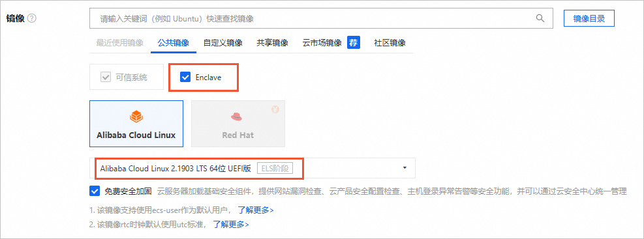Switch to 社区镜像 tab
This screenshot has height=239, width=644.
(x=390, y=43)
